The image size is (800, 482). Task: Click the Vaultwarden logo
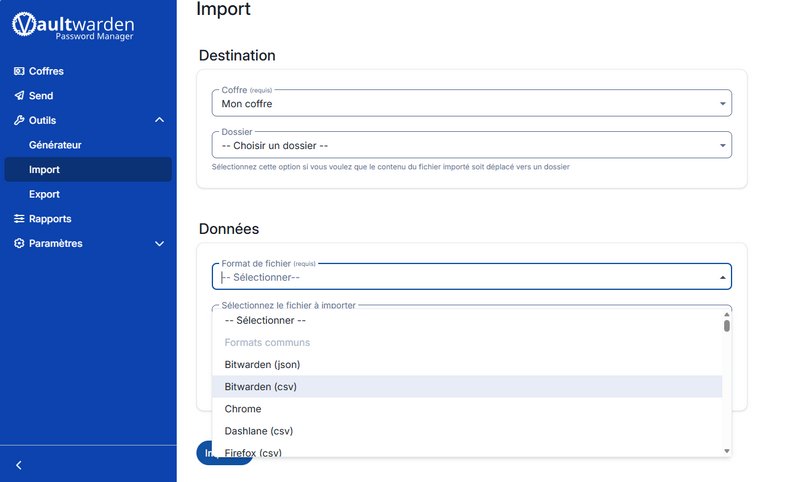pos(72,24)
